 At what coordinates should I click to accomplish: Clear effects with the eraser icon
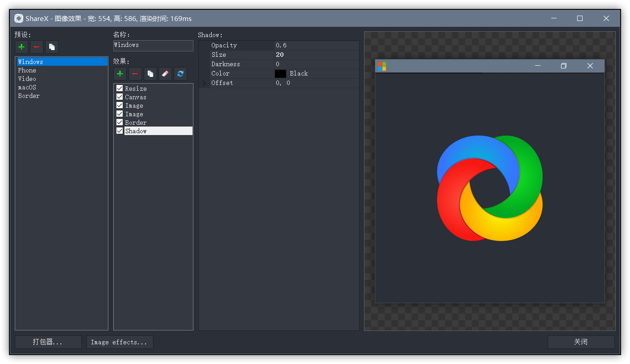click(x=165, y=74)
